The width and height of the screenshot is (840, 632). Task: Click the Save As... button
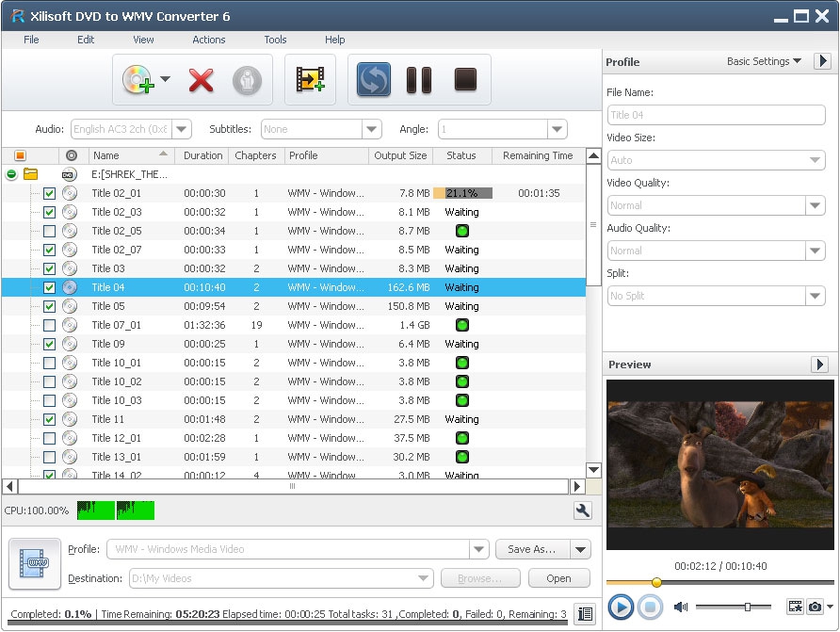tap(532, 549)
